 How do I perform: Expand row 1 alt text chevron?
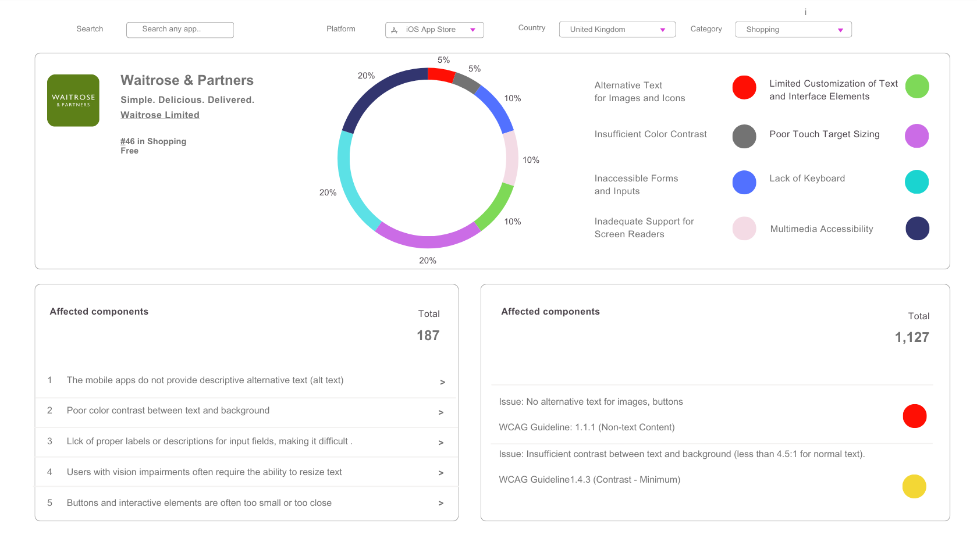442,383
